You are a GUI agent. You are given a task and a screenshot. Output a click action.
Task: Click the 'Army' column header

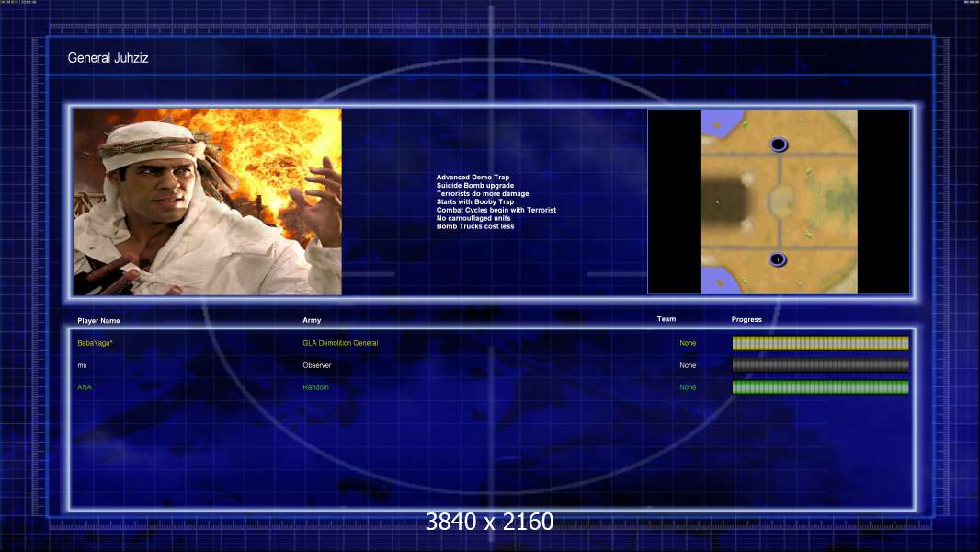(x=312, y=320)
